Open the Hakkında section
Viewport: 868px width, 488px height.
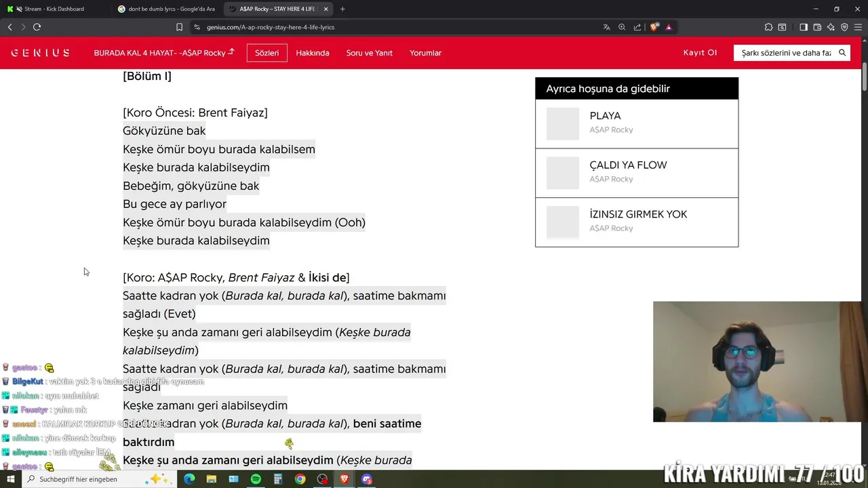coord(313,53)
